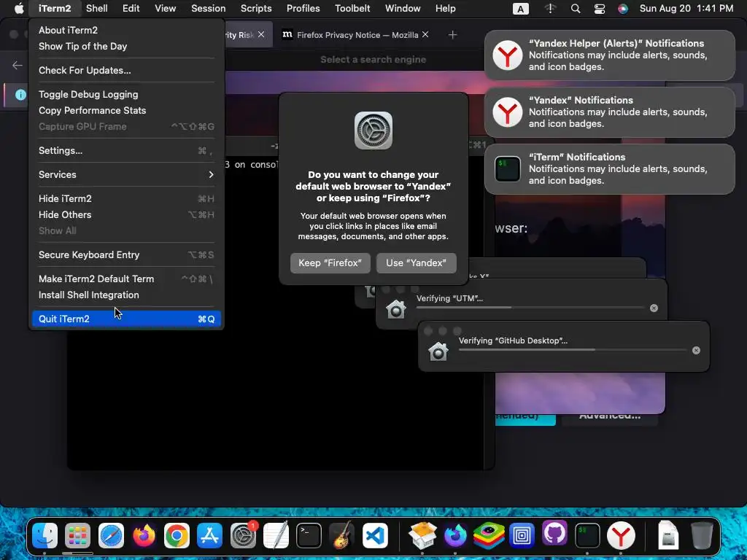Screen dimensions: 747x560
Task: Click the Firefox back arrow
Action: [x=18, y=65]
